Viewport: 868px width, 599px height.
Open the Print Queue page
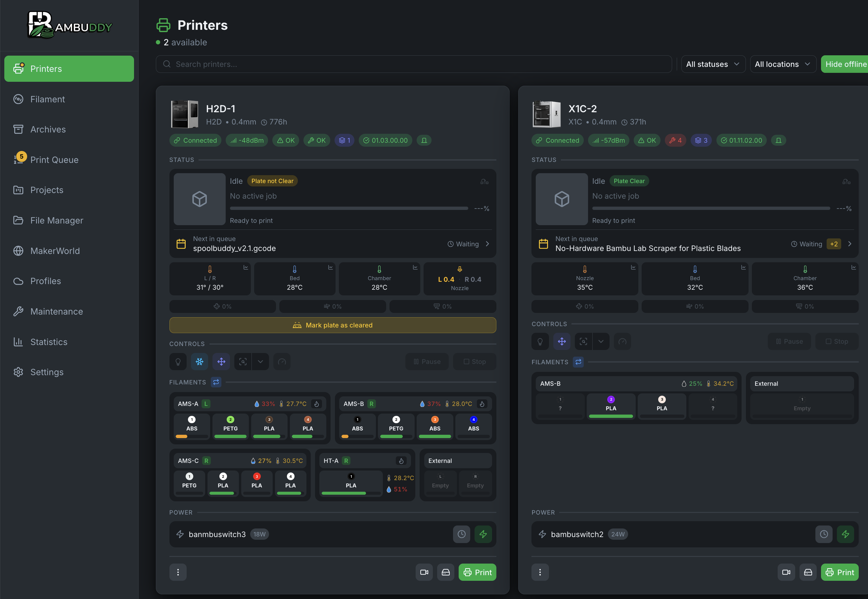pos(69,160)
